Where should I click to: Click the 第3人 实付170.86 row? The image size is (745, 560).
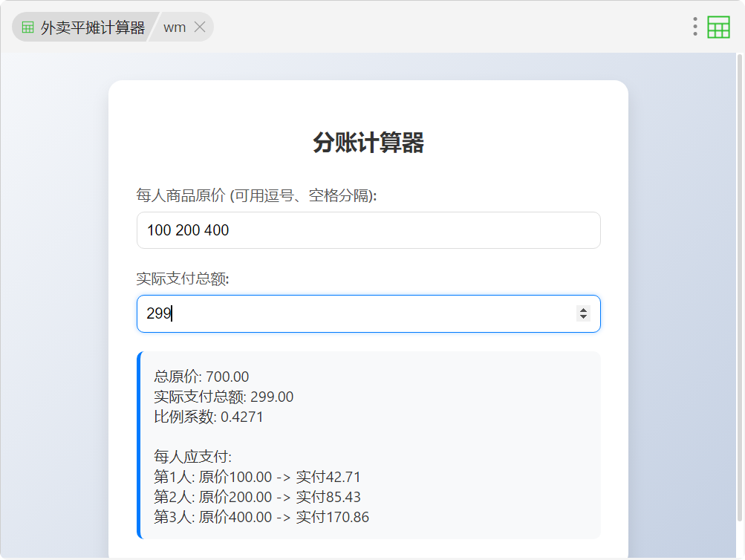[x=261, y=517]
